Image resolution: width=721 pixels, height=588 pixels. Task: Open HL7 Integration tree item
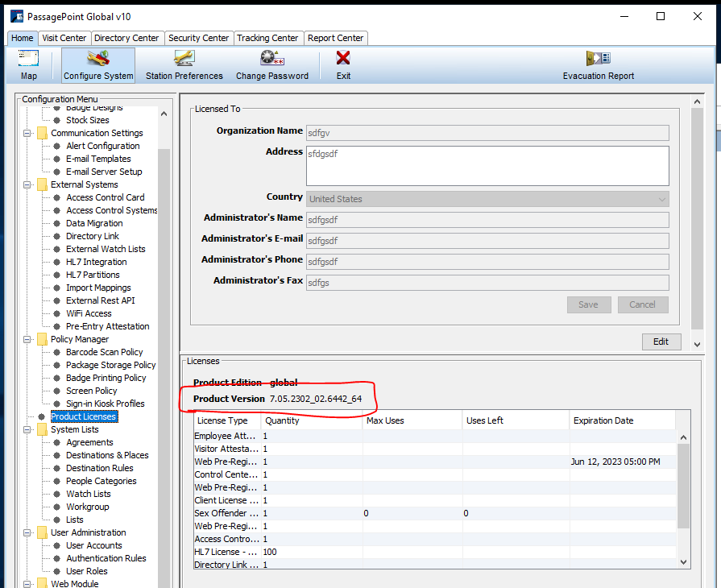pos(97,262)
